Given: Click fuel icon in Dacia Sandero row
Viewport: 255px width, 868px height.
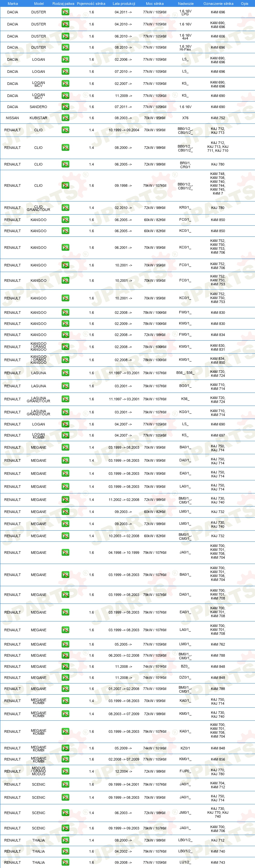Looking at the screenshot, I should point(65,107).
